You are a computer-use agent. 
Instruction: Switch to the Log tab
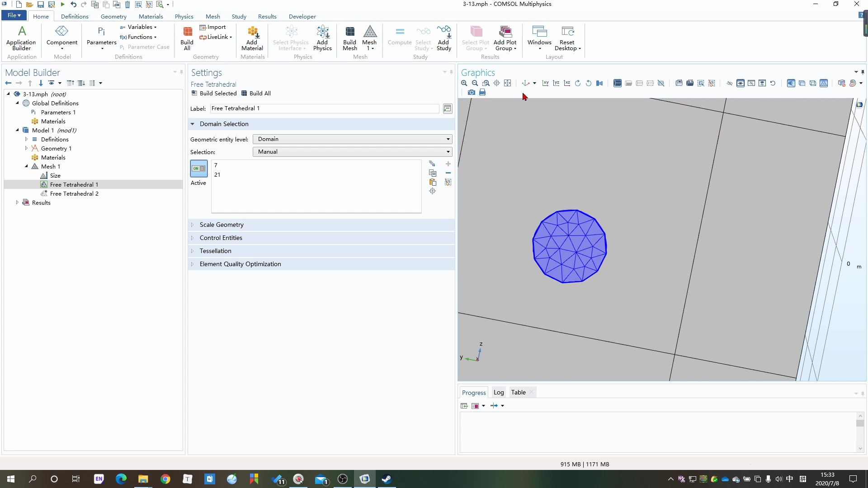[x=498, y=392]
